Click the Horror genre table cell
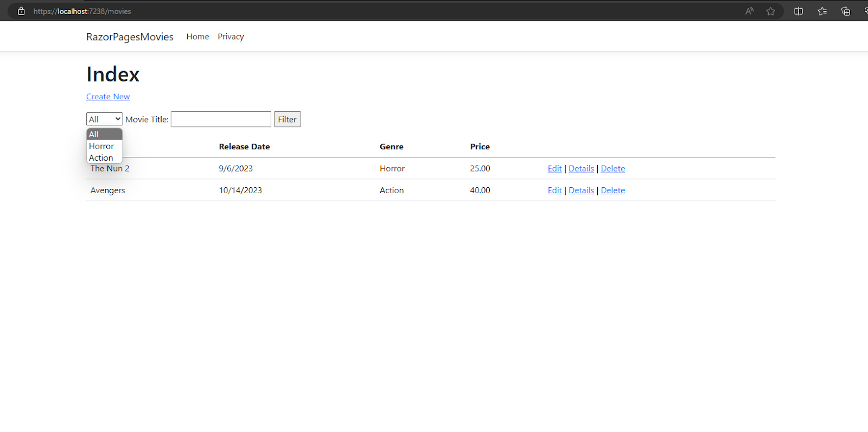The width and height of the screenshot is (868, 432). 392,168
